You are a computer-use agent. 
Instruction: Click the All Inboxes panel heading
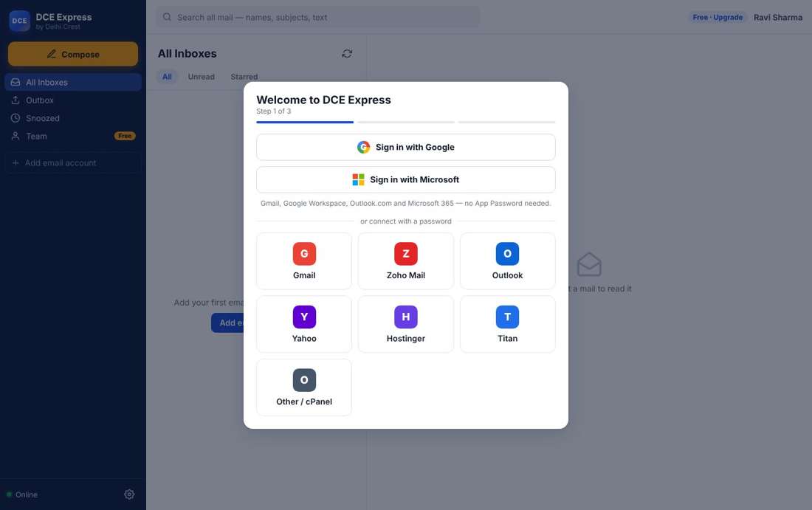coord(187,53)
